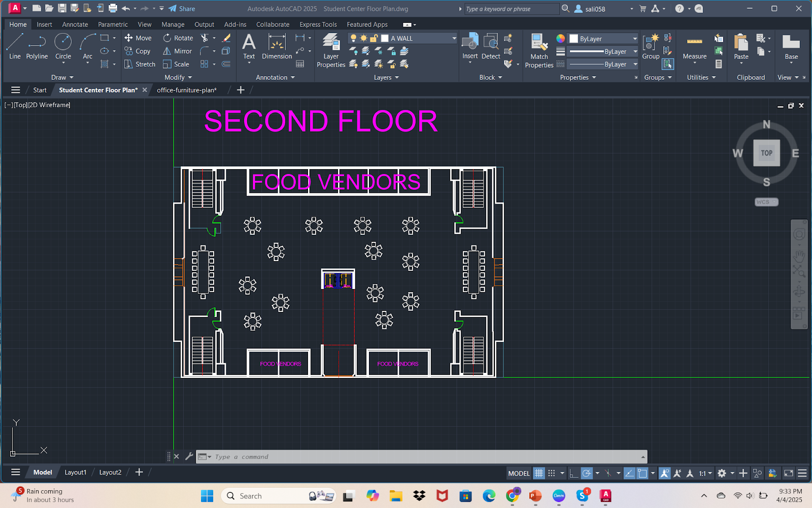Image resolution: width=812 pixels, height=508 pixels.
Task: Click the white A WALL layer color swatch
Action: click(385, 38)
